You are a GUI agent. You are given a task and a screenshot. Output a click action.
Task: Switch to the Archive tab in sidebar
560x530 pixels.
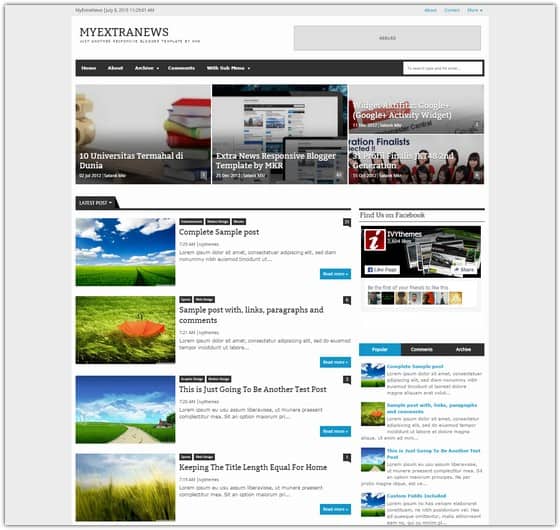(464, 349)
